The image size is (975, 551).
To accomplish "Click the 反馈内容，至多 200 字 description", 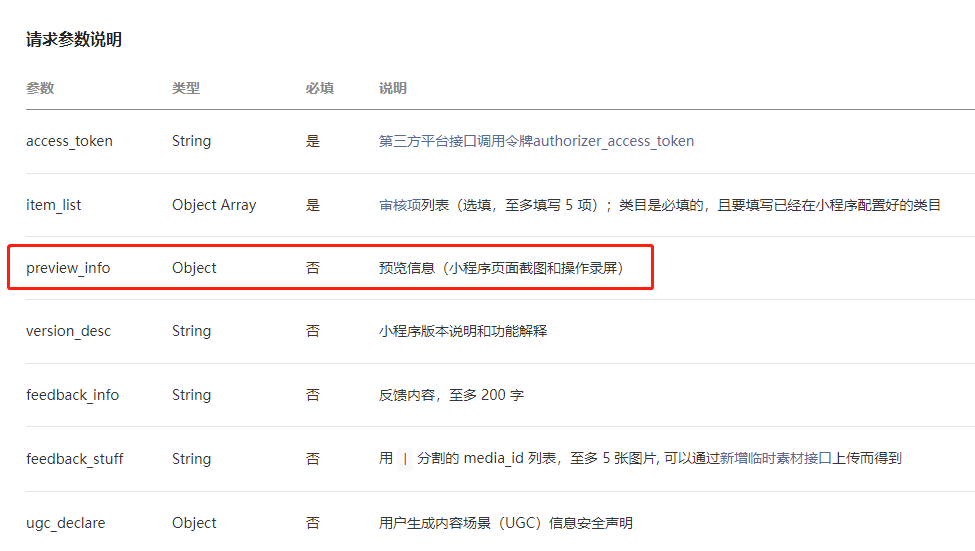I will pos(451,395).
